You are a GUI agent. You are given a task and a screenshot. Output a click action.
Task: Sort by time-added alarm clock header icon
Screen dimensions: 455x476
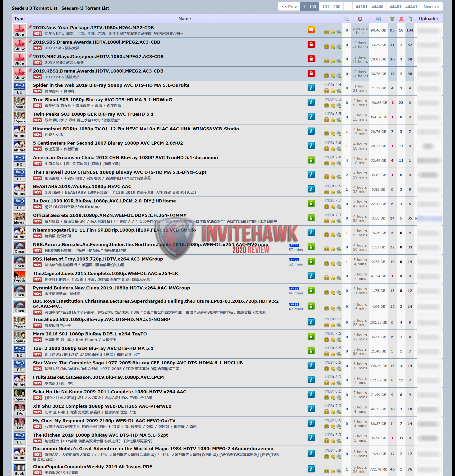(360, 19)
